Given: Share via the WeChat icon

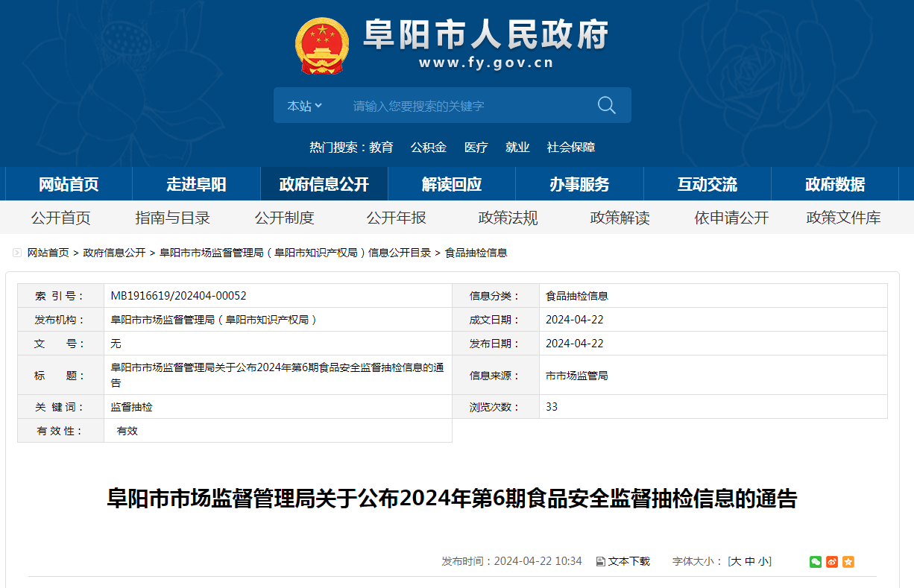Looking at the screenshot, I should 816,561.
